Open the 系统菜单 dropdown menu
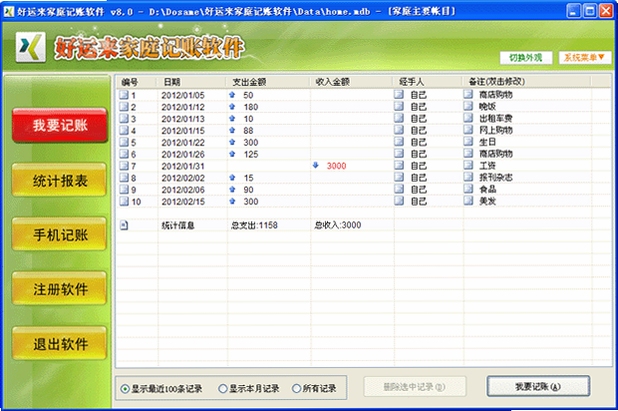This screenshot has height=411, width=618. 585,58
